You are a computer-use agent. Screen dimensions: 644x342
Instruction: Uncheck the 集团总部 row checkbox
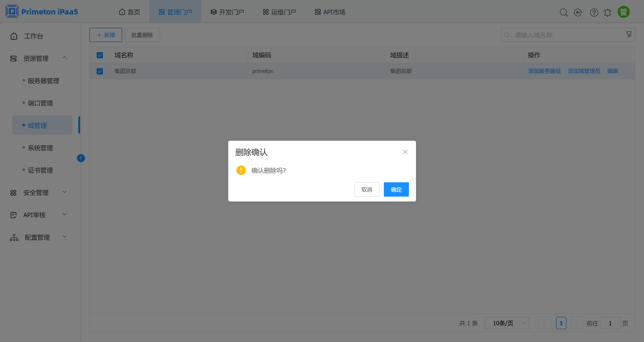click(x=100, y=71)
